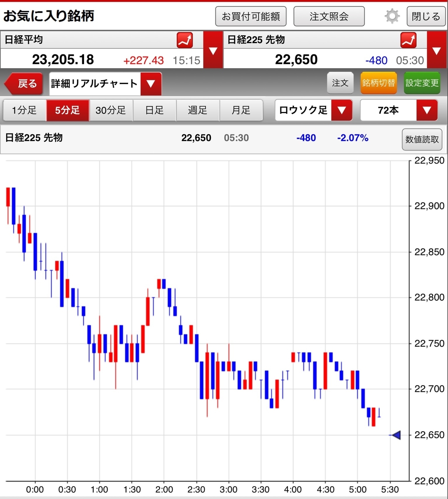Click the +227.43 change value
The image size is (448, 499).
tap(144, 60)
